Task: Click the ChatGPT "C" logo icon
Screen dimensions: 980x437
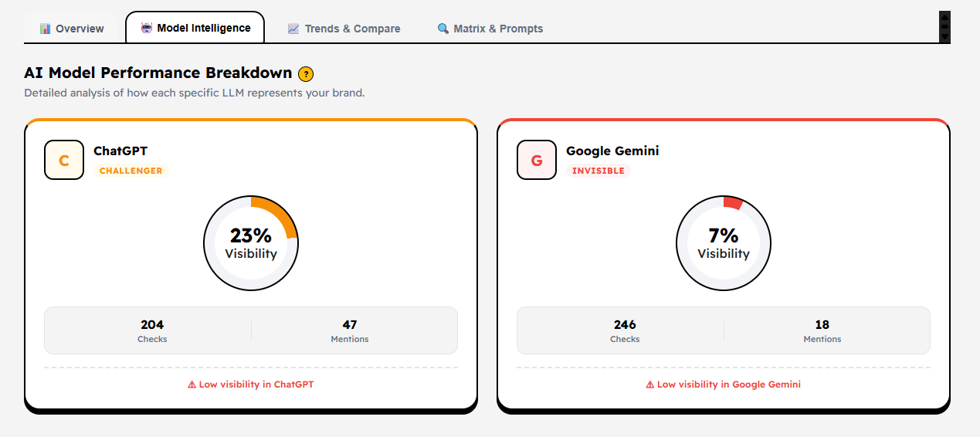Action: pyautogui.click(x=64, y=160)
